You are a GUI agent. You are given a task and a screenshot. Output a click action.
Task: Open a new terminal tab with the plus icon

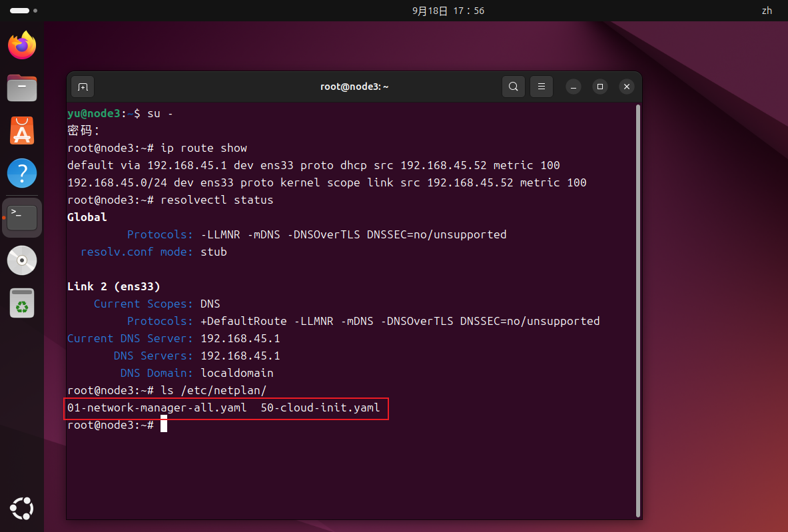tap(83, 87)
